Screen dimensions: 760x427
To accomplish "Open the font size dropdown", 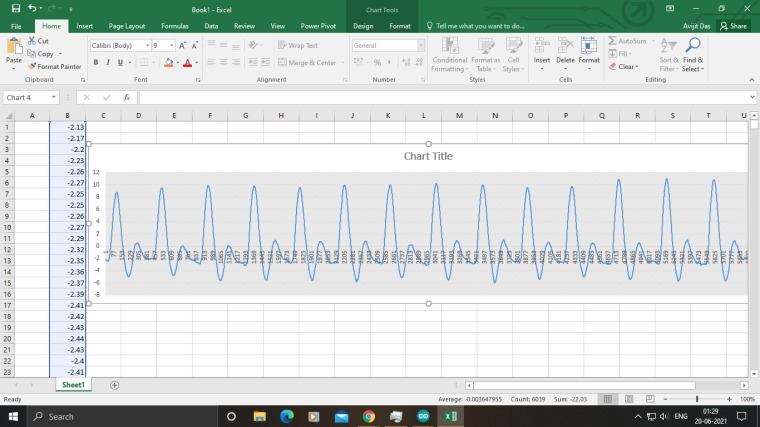I will click(171, 45).
